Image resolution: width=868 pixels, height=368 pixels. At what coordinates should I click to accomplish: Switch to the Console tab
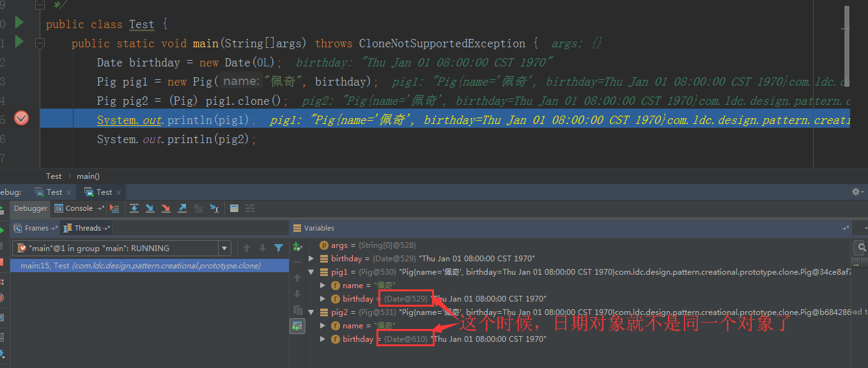coord(80,208)
